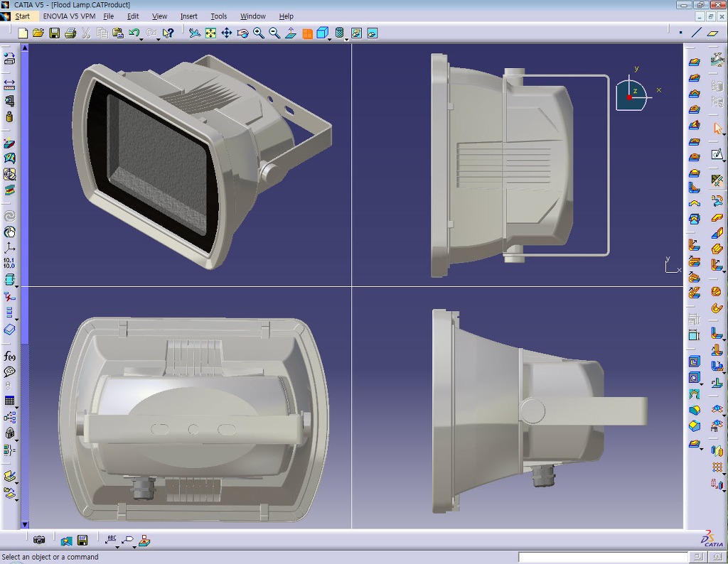
Task: Toggle Swap Visible Space
Action: pos(372,33)
